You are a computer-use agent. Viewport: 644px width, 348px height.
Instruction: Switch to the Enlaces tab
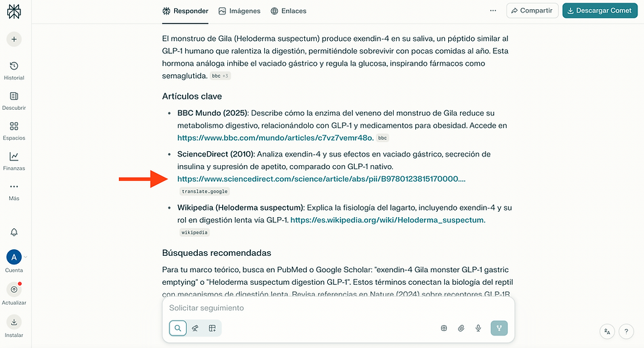tap(288, 11)
